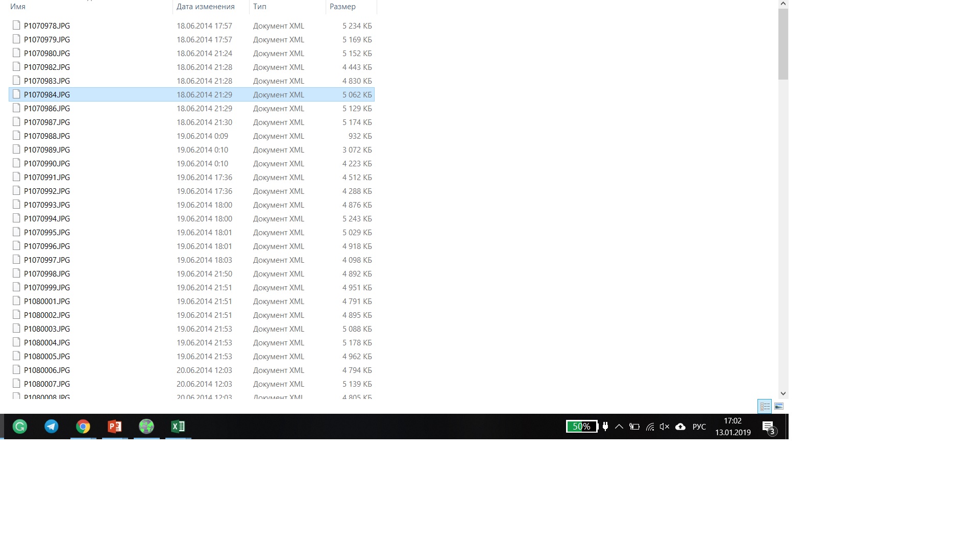This screenshot has width=980, height=551.
Task: Unmute the speaker in the system tray
Action: pyautogui.click(x=664, y=427)
